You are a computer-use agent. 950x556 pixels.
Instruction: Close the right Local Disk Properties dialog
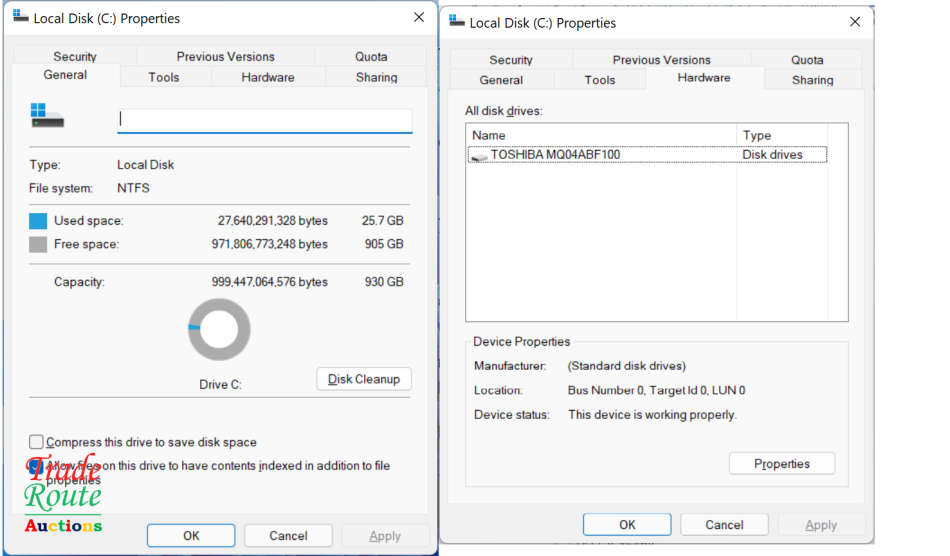854,22
